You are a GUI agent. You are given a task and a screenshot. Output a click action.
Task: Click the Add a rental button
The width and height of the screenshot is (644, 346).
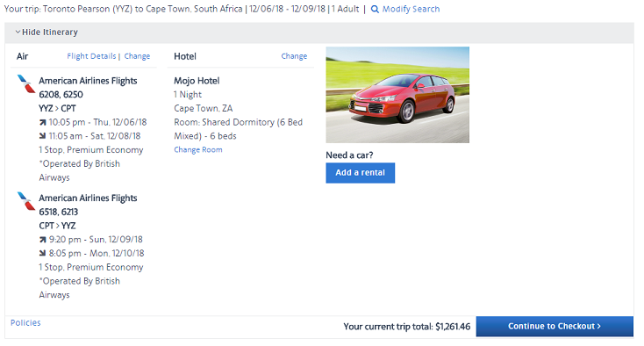click(361, 173)
